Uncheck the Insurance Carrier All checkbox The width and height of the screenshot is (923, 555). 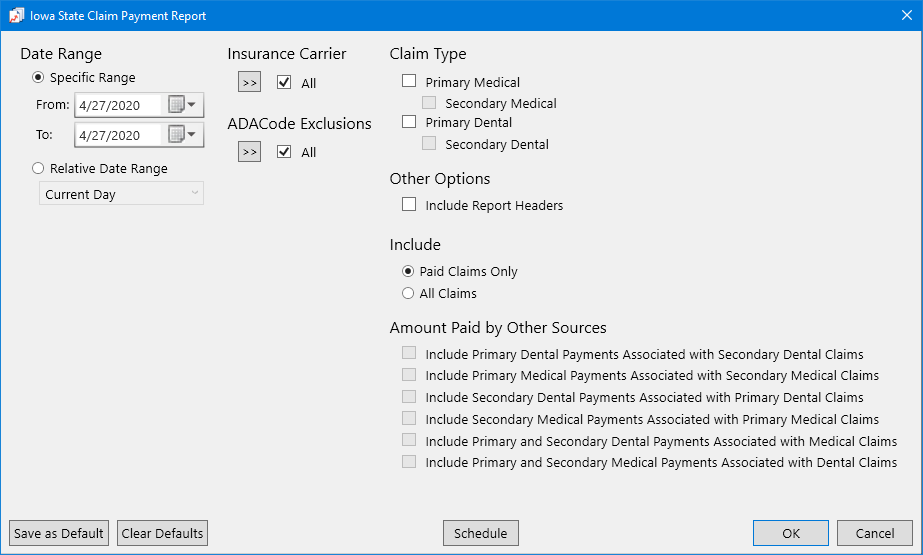(x=285, y=83)
